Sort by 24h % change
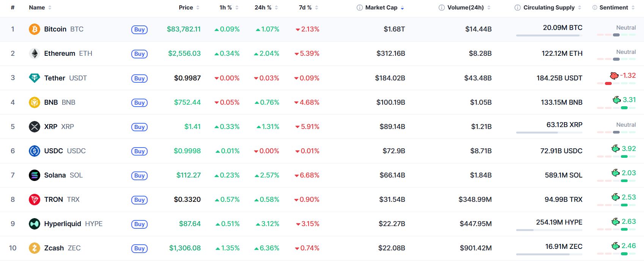644x261 pixels. click(x=266, y=8)
